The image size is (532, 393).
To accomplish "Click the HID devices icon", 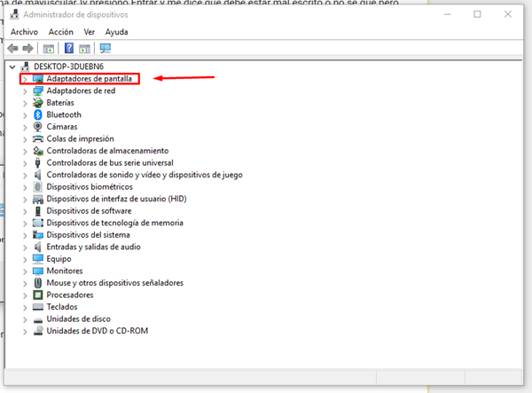I will [x=38, y=200].
